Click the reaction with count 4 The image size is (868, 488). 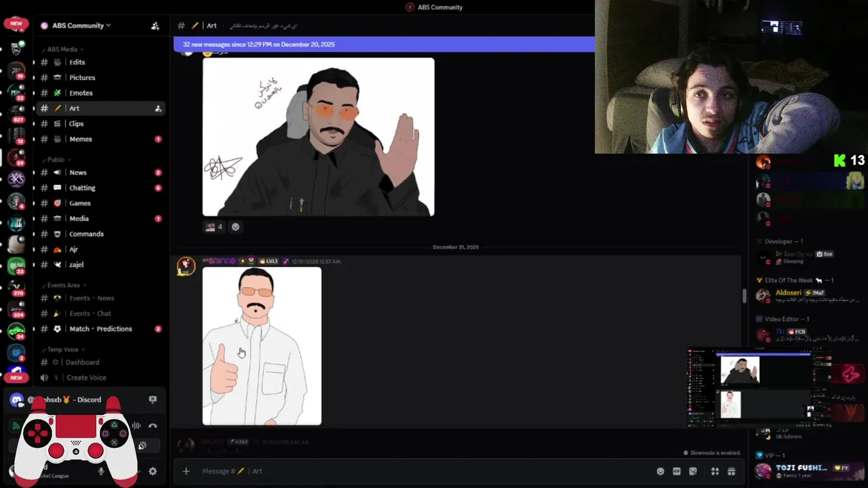pos(214,227)
